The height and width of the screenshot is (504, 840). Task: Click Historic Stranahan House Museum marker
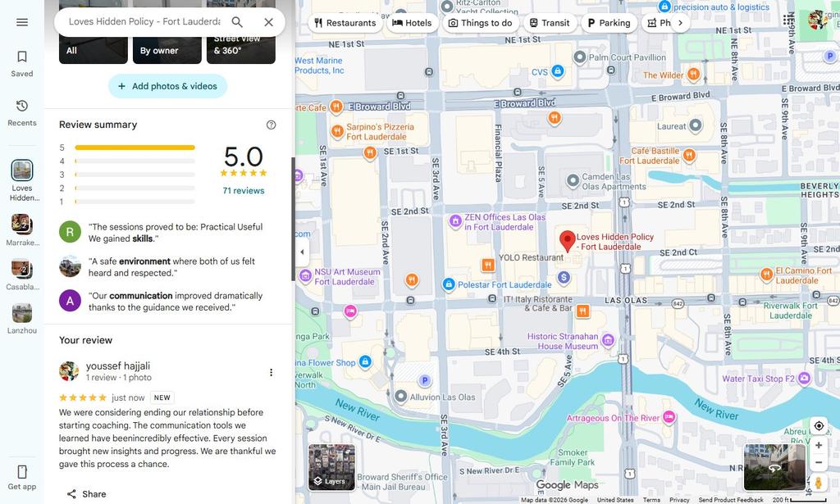(x=608, y=340)
